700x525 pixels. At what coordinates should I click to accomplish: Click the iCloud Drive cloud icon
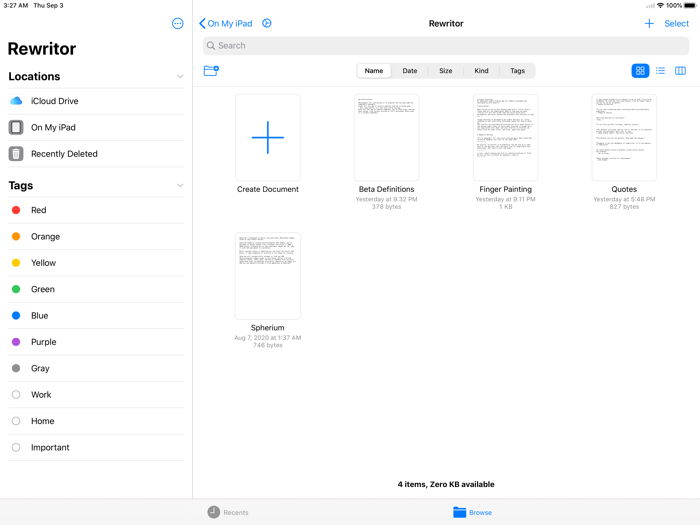[16, 101]
